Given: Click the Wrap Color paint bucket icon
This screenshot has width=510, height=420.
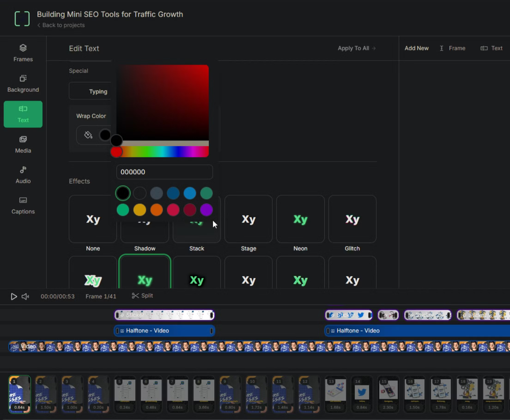Looking at the screenshot, I should click(x=88, y=135).
